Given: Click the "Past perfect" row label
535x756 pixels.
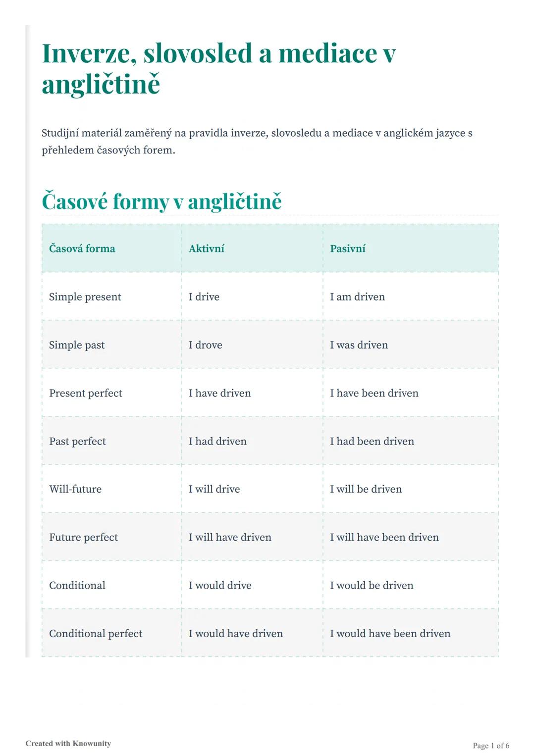Looking at the screenshot, I should click(x=77, y=441).
